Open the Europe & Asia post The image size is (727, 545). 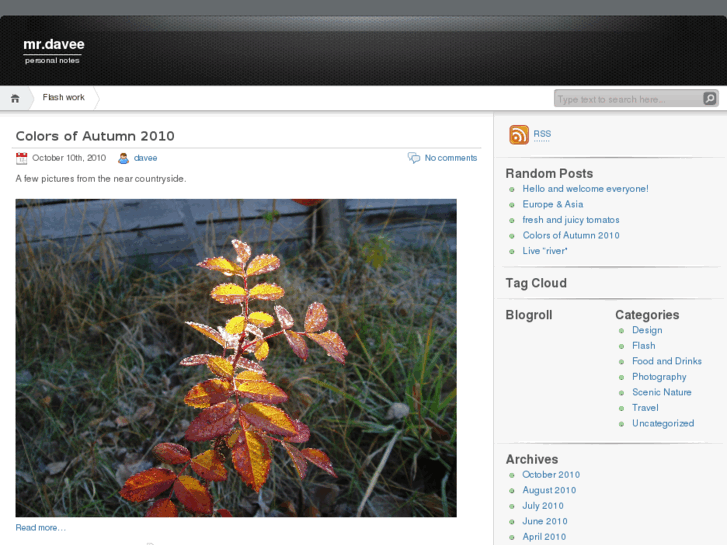pyautogui.click(x=553, y=205)
